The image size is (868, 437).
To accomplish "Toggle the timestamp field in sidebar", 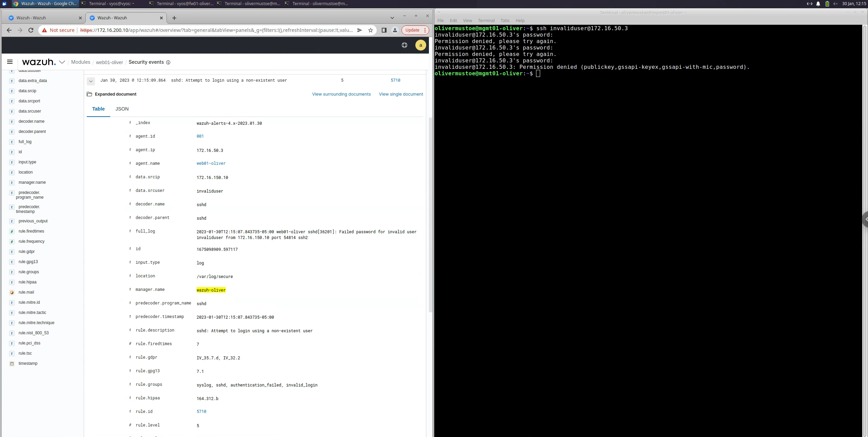I will pyautogui.click(x=28, y=363).
